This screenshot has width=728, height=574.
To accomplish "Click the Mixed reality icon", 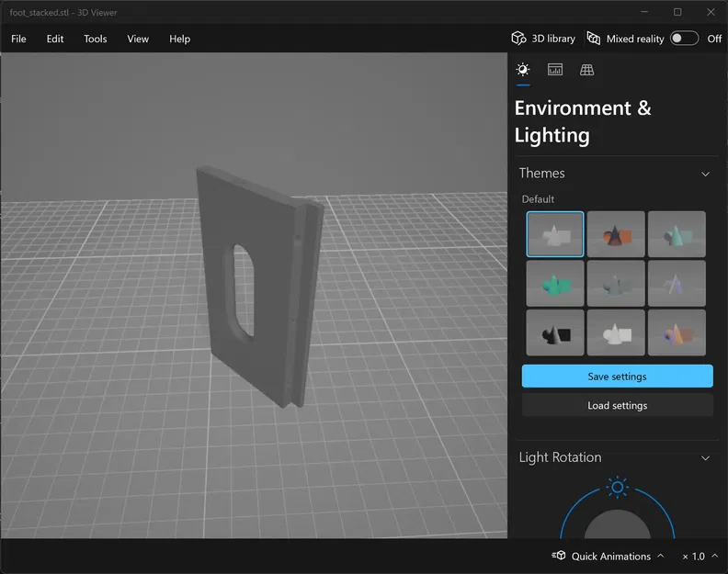I will click(x=594, y=39).
